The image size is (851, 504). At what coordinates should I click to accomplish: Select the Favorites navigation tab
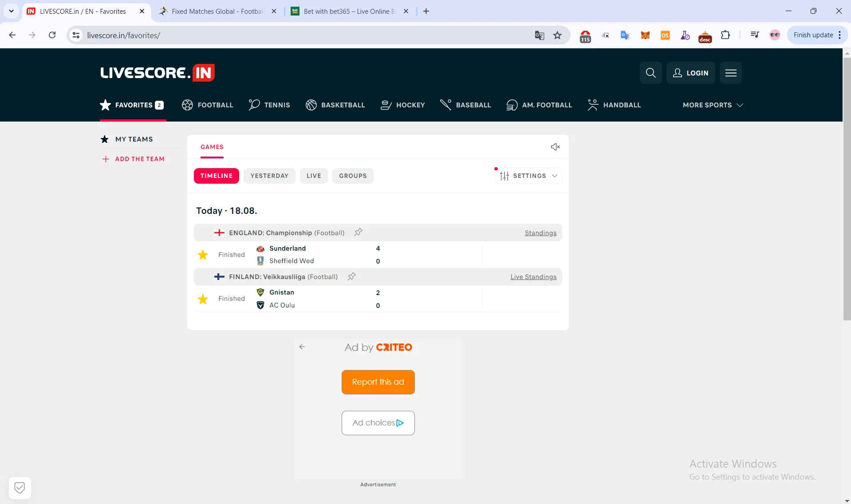pyautogui.click(x=132, y=105)
